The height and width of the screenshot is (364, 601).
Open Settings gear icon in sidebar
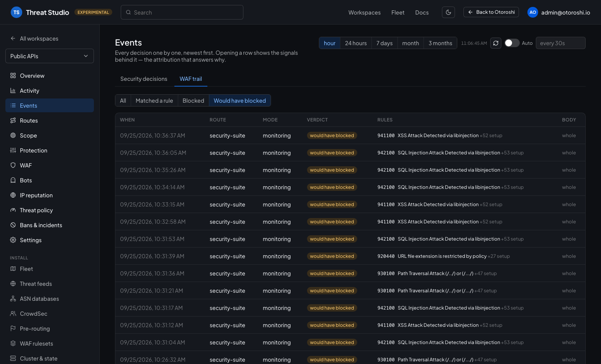13,240
